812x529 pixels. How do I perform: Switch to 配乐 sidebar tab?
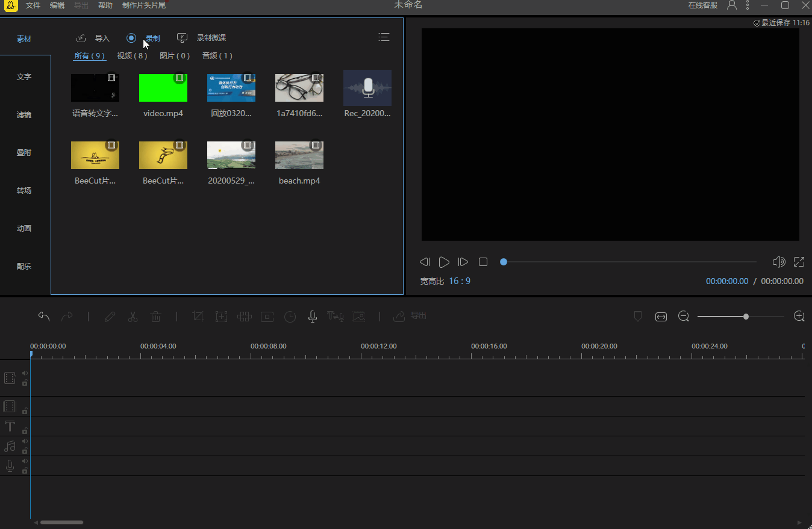(24, 267)
